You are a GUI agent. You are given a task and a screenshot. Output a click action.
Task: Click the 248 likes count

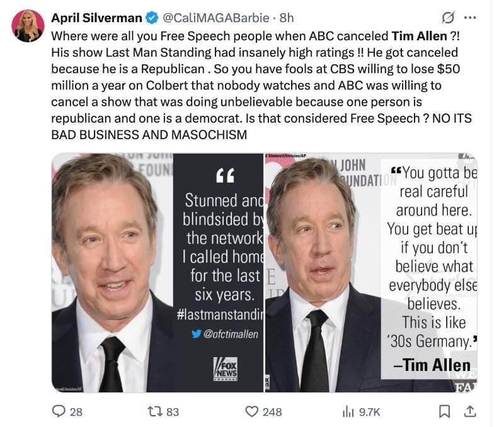click(272, 412)
